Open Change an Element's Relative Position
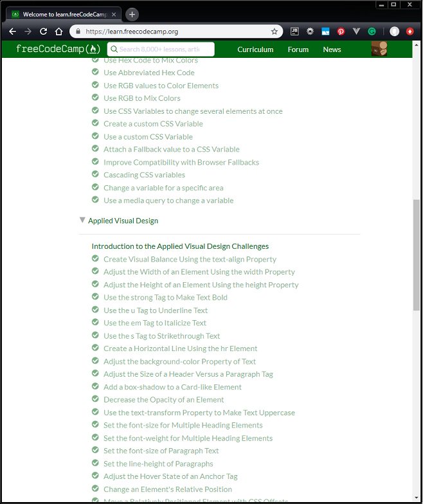This screenshot has height=504, width=423. pos(167,489)
